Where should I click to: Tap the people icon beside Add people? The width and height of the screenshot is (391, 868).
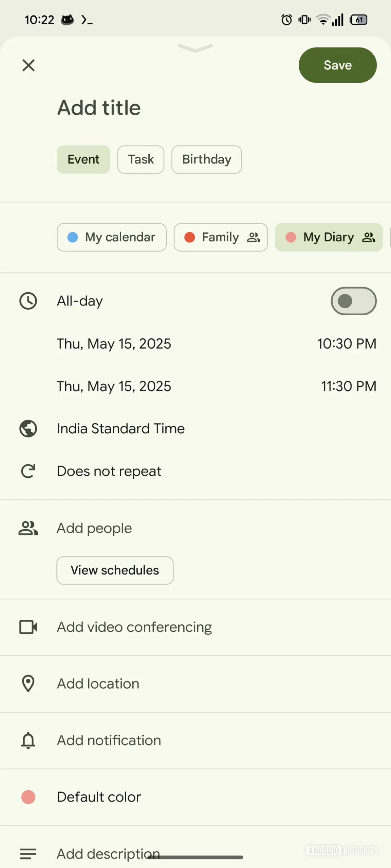pos(28,528)
